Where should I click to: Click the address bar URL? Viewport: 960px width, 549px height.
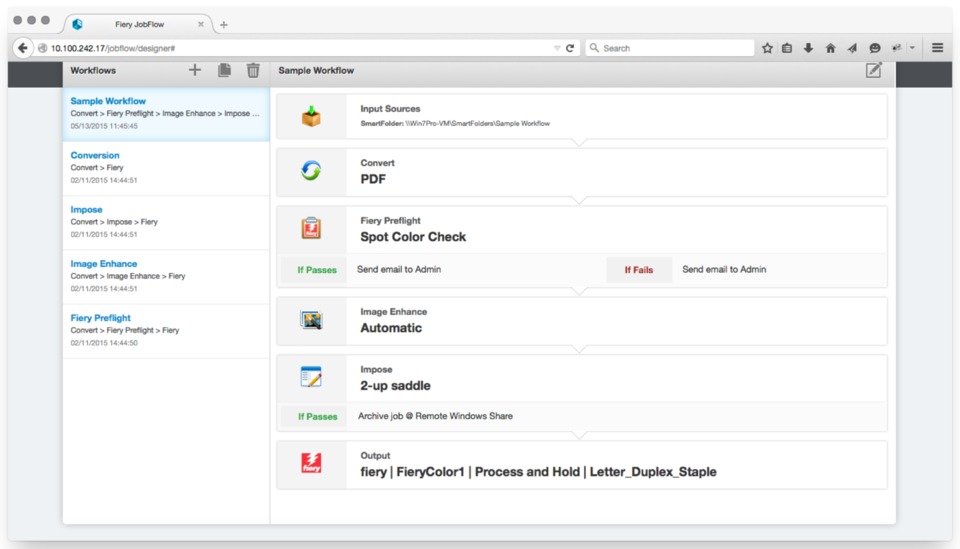pyautogui.click(x=113, y=48)
